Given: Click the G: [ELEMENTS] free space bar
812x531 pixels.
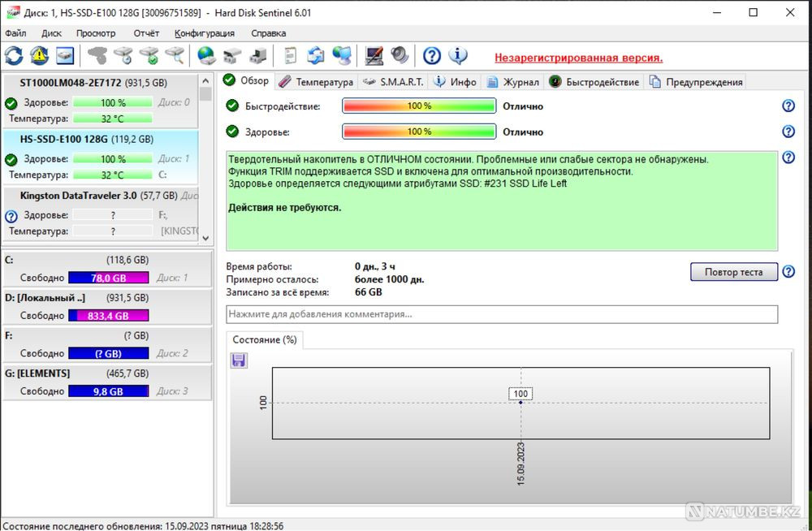Looking at the screenshot, I should click(108, 391).
